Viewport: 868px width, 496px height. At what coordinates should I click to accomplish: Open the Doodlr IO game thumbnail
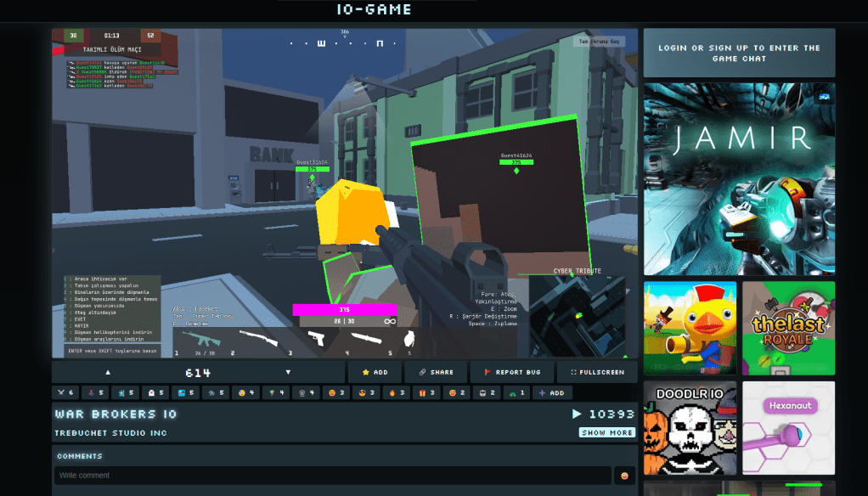click(x=690, y=427)
